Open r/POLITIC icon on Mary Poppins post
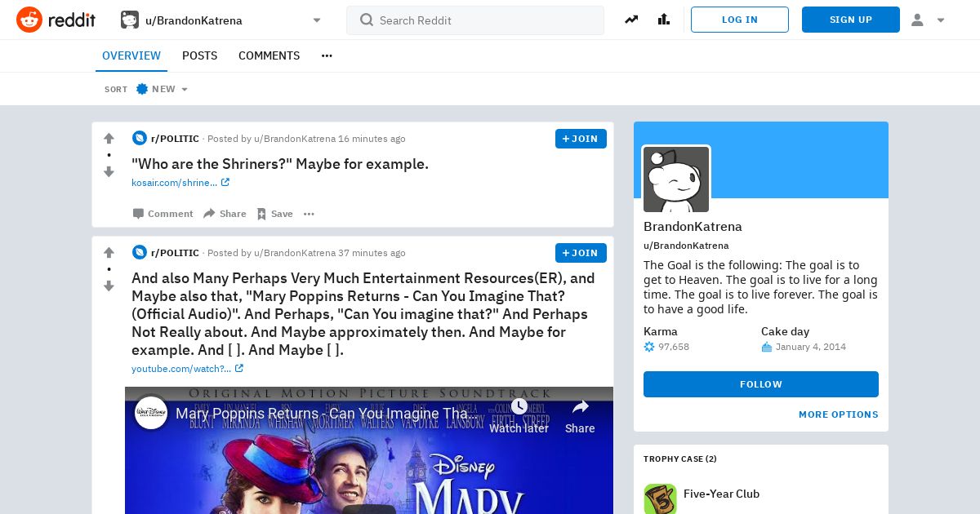 (140, 253)
